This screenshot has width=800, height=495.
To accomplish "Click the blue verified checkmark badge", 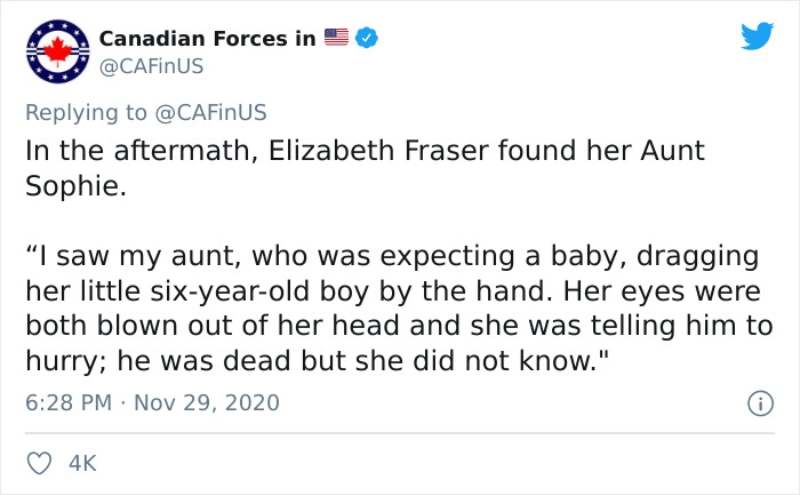I will tap(366, 38).
